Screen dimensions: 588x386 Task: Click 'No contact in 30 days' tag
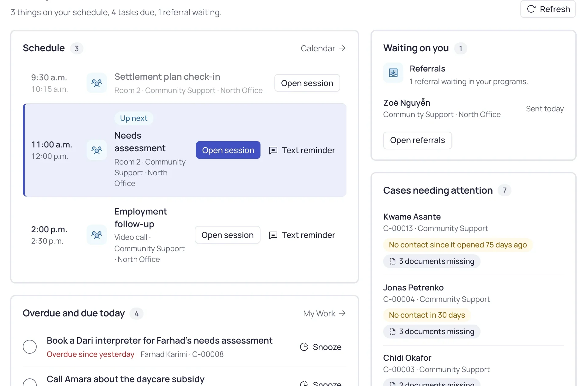pyautogui.click(x=427, y=315)
